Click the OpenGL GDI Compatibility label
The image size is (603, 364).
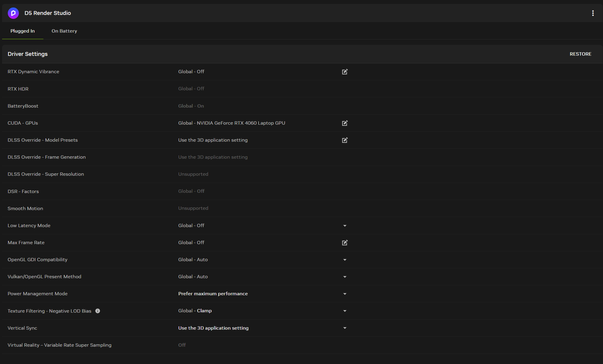pyautogui.click(x=37, y=260)
